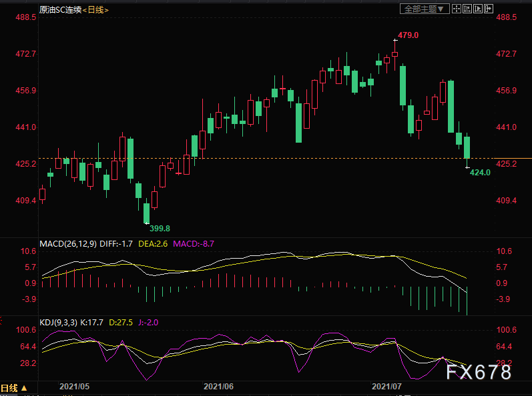
Task: Click the MACD:-8.7 value
Action: tap(194, 244)
